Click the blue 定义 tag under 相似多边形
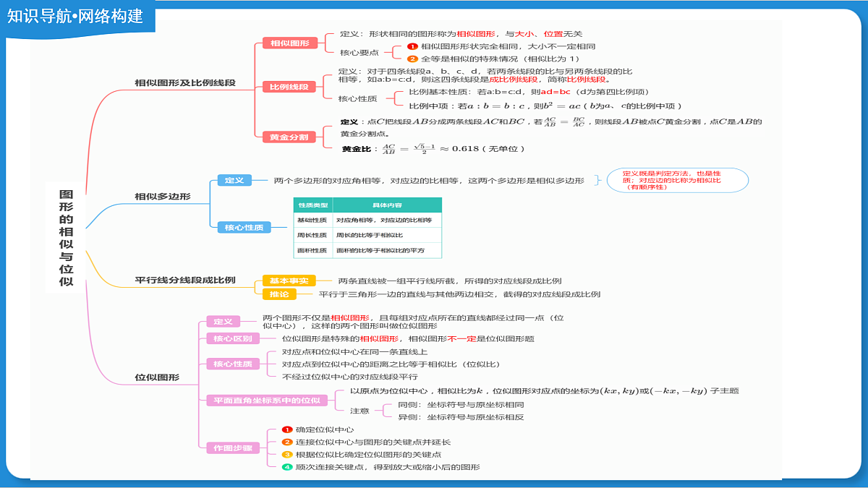 click(x=234, y=180)
